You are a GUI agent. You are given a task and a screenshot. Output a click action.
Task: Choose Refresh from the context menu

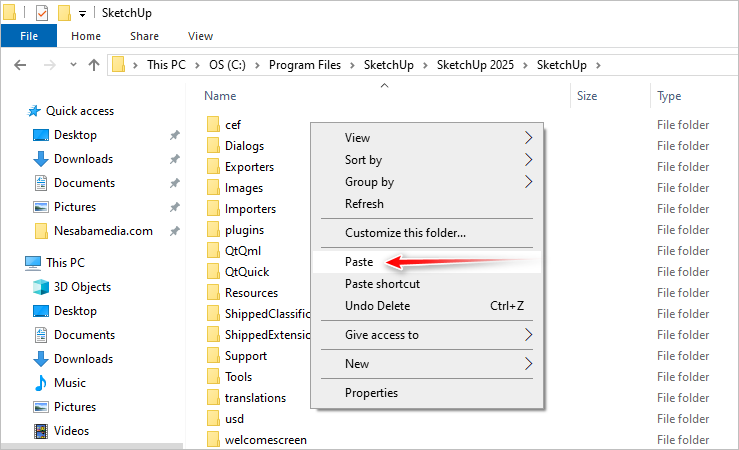click(x=427, y=204)
